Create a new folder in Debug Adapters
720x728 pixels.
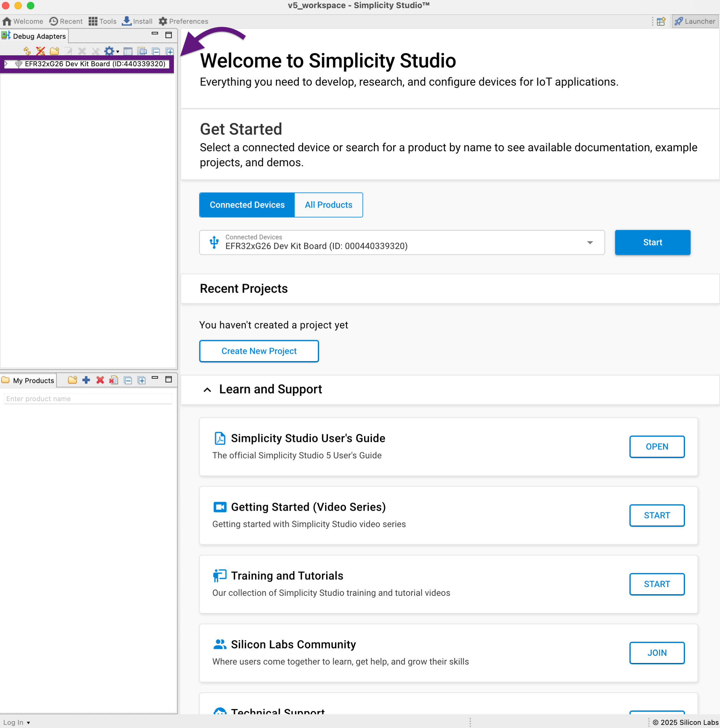[55, 51]
